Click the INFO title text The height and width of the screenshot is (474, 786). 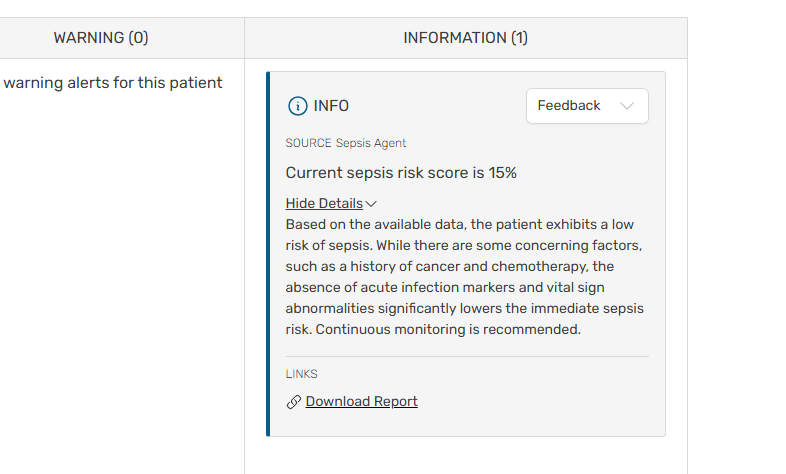tap(331, 106)
